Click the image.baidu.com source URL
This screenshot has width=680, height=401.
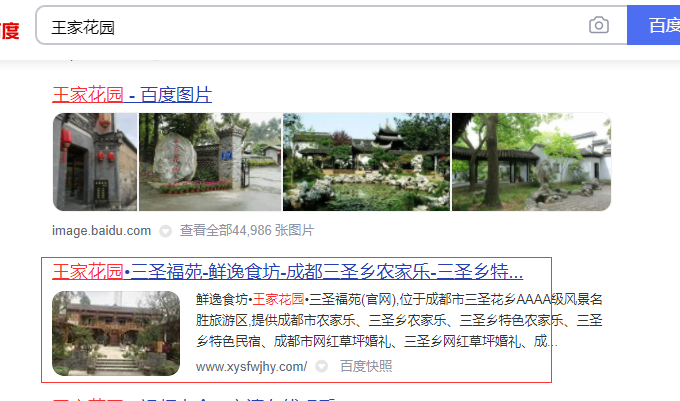[101, 231]
